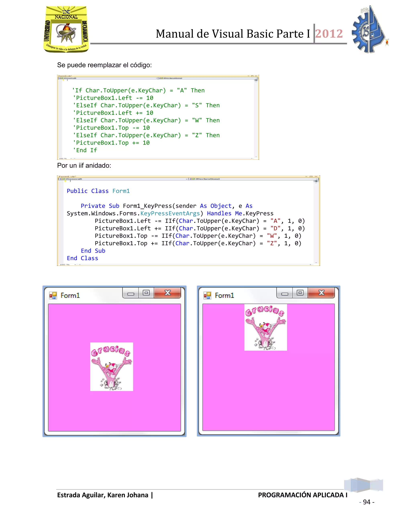Click the Private Sub Form1_KeyPress declaration line
The width and height of the screenshot is (411, 532).
click(x=167, y=206)
